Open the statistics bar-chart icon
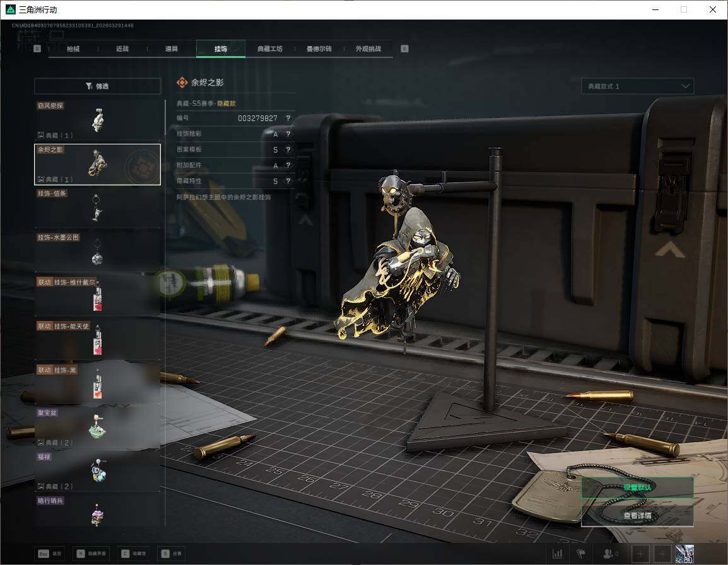The image size is (728, 565). pyautogui.click(x=557, y=554)
